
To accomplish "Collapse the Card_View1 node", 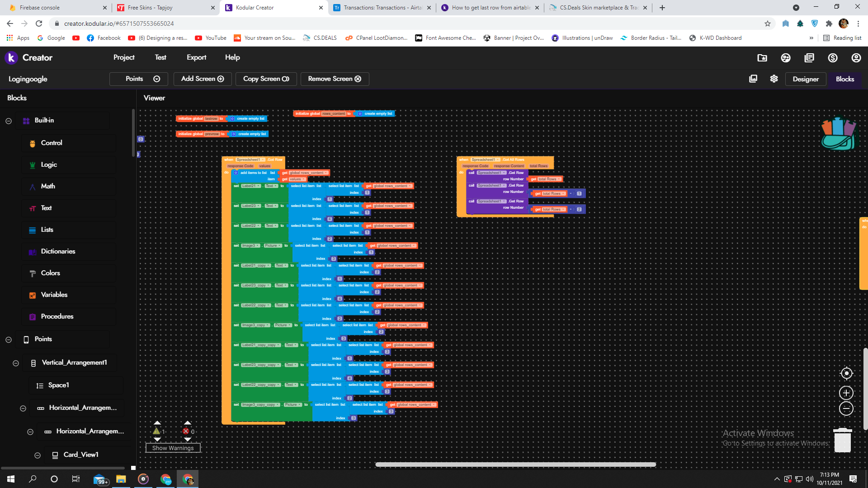I will (38, 455).
